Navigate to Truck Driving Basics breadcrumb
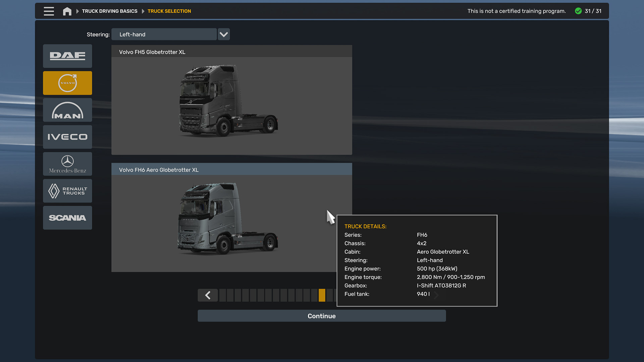The width and height of the screenshot is (644, 362). tap(110, 11)
